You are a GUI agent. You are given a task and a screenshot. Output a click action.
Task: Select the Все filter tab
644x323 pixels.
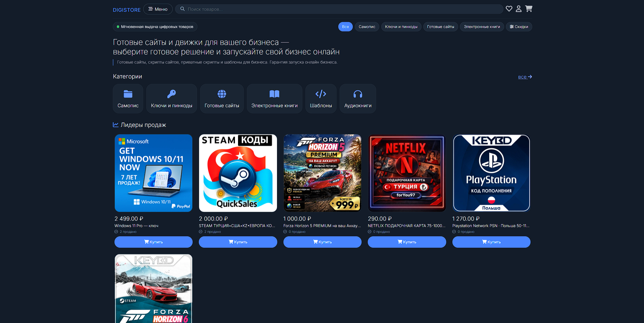pos(345,27)
